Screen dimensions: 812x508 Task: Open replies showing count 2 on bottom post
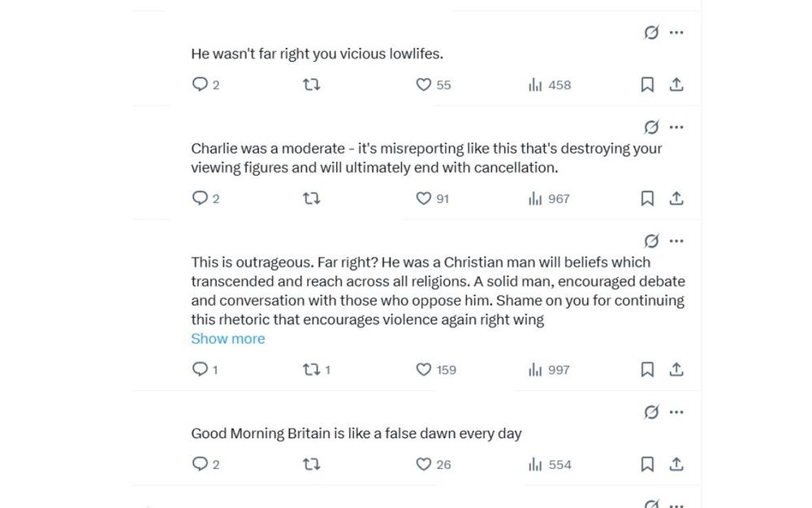[200, 463]
